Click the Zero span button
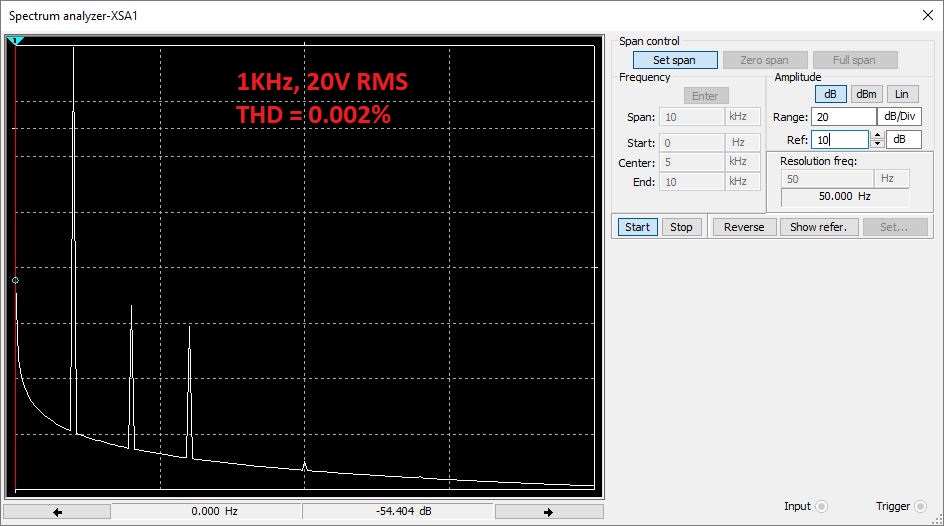This screenshot has width=944, height=526. 765,60
